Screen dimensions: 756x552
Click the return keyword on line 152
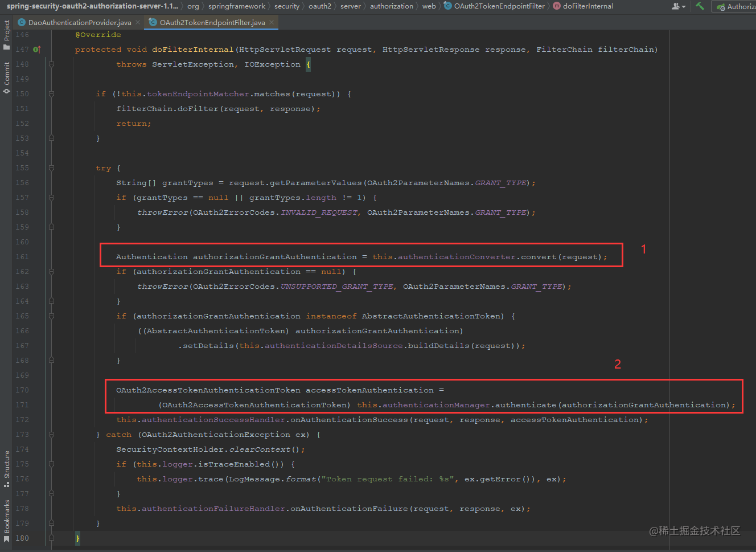tap(132, 124)
